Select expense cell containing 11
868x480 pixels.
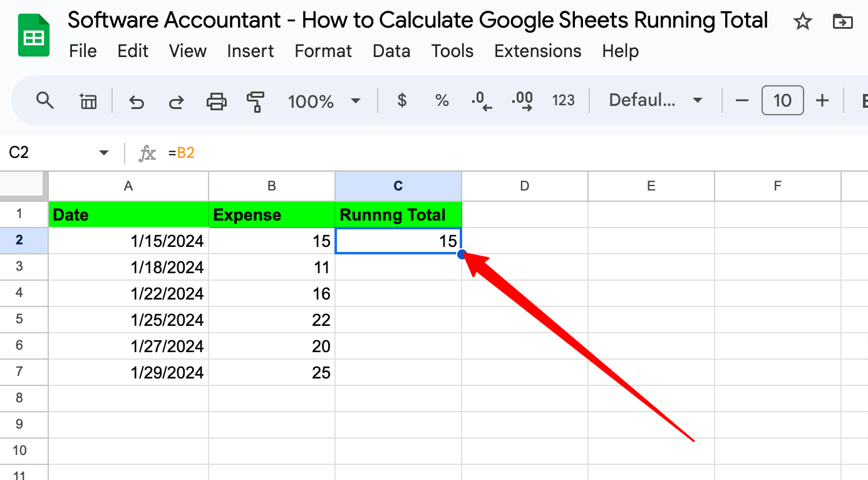[x=272, y=268]
